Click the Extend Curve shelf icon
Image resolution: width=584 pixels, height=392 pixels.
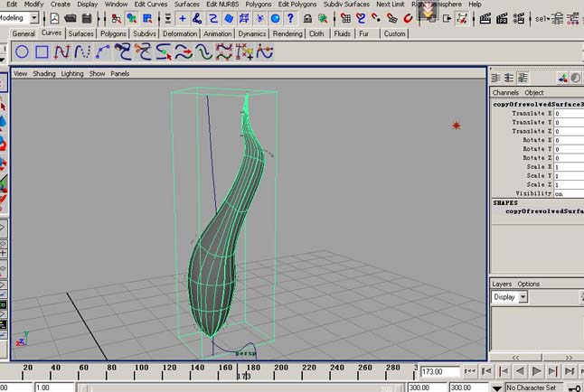coord(184,51)
